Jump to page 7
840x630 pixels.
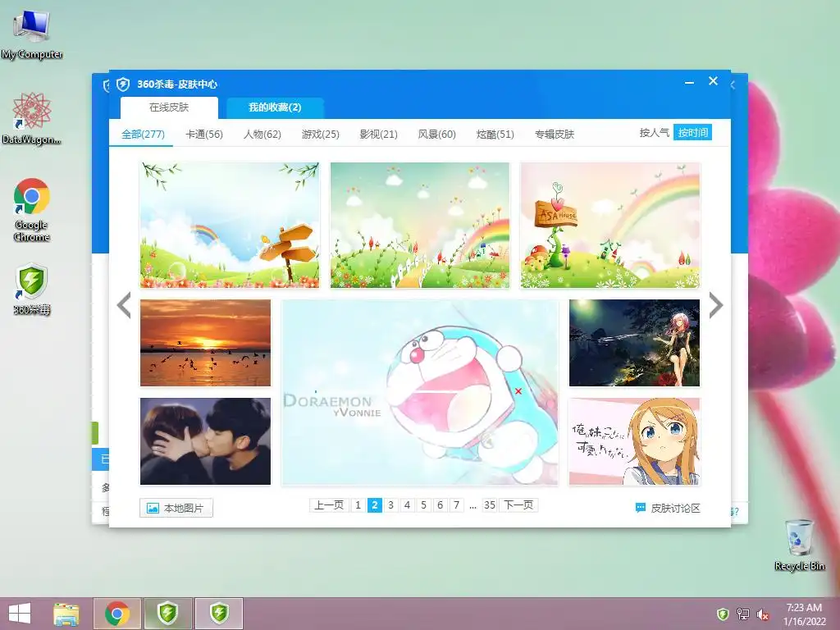point(456,505)
